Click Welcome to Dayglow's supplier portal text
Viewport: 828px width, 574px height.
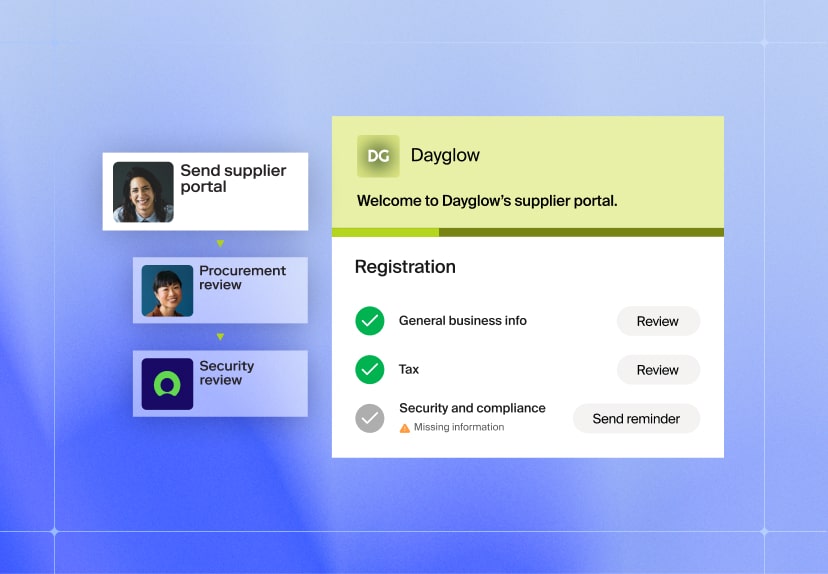click(x=487, y=201)
